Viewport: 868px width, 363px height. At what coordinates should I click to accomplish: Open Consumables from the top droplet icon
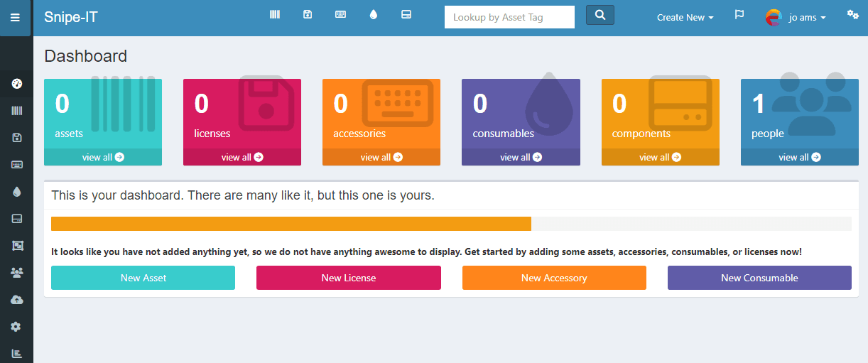(x=374, y=15)
